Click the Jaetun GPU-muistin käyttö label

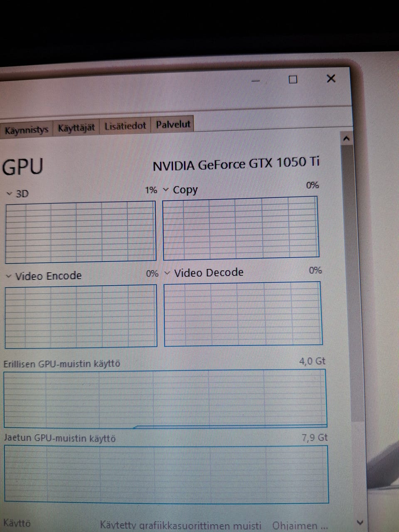pyautogui.click(x=60, y=438)
